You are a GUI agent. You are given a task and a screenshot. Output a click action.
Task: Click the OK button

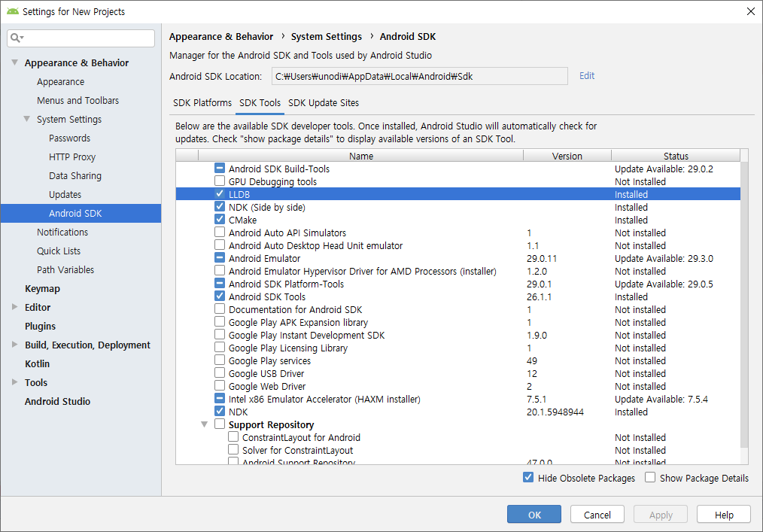[533, 515]
